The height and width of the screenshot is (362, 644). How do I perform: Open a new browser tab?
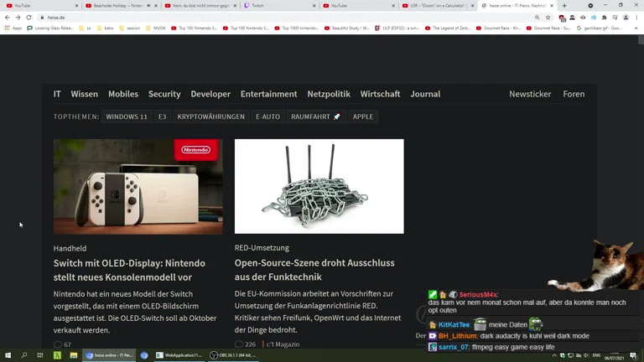pyautogui.click(x=564, y=6)
